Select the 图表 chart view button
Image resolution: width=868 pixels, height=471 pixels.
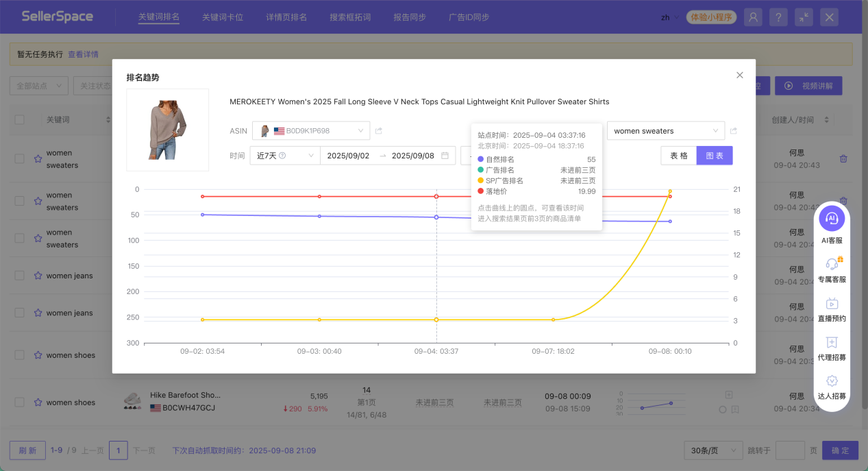[x=715, y=156]
